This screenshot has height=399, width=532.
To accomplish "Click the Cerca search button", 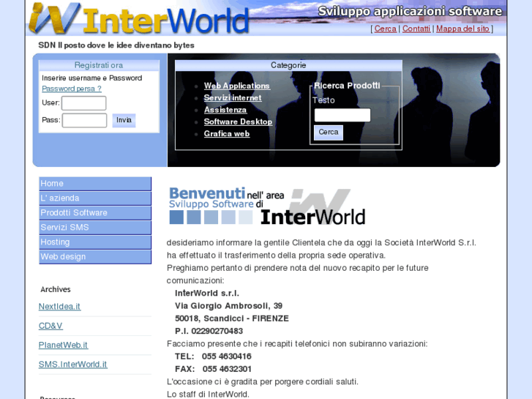I will 329,133.
